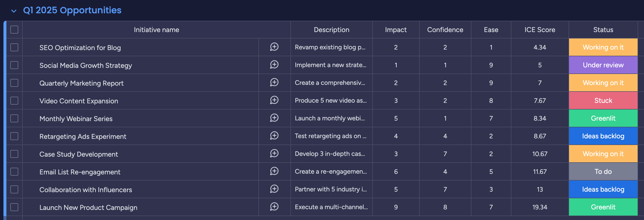Select the item name Retargeting Ads Experiment
This screenshot has width=644, height=220.
[83, 136]
